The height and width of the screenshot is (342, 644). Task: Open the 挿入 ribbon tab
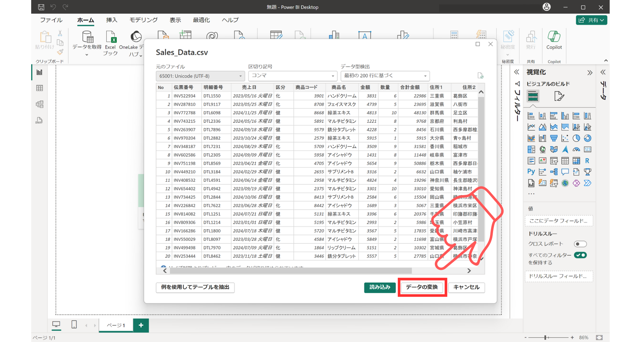tap(112, 20)
